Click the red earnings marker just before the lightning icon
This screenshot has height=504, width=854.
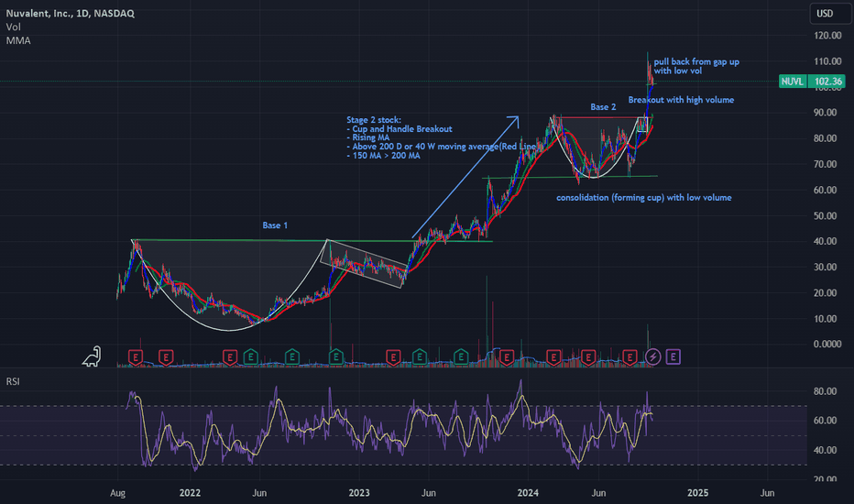coord(630,357)
